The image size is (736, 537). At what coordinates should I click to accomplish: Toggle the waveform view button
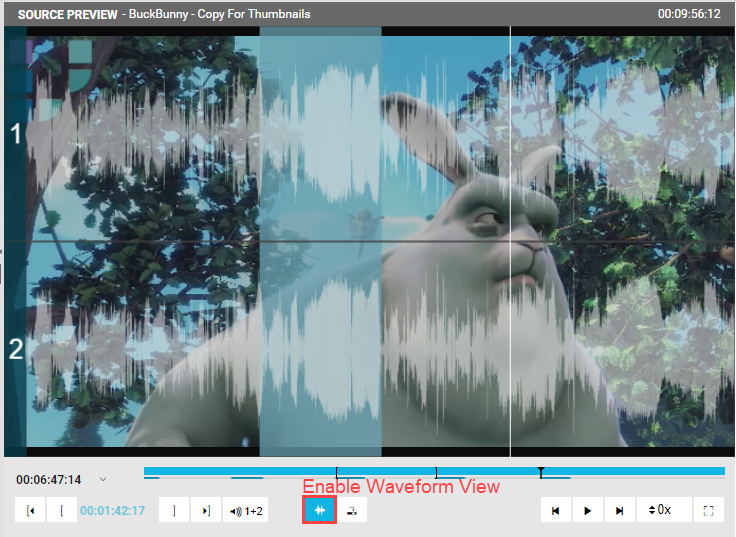click(x=320, y=510)
